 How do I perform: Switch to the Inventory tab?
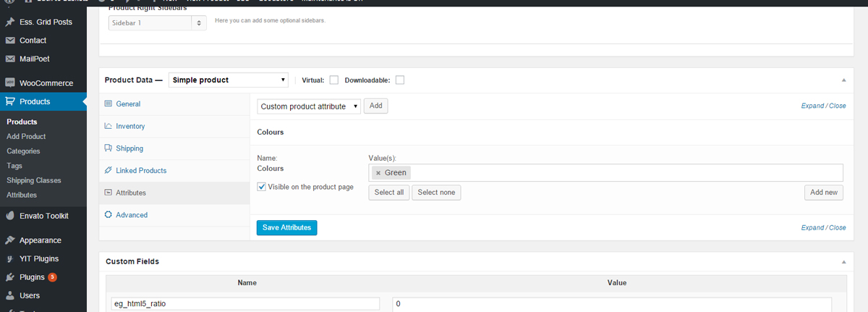coord(130,126)
